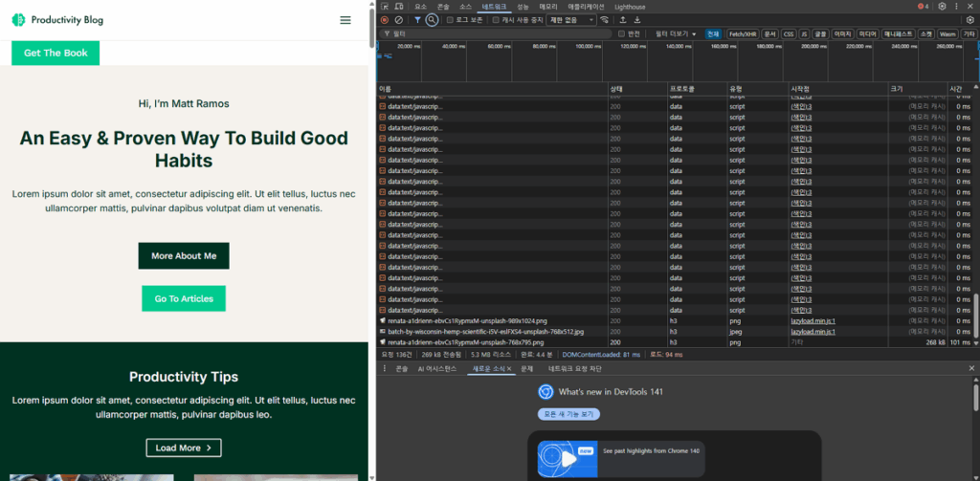Stop recording the network log
This screenshot has height=481, width=980.
coord(385,19)
